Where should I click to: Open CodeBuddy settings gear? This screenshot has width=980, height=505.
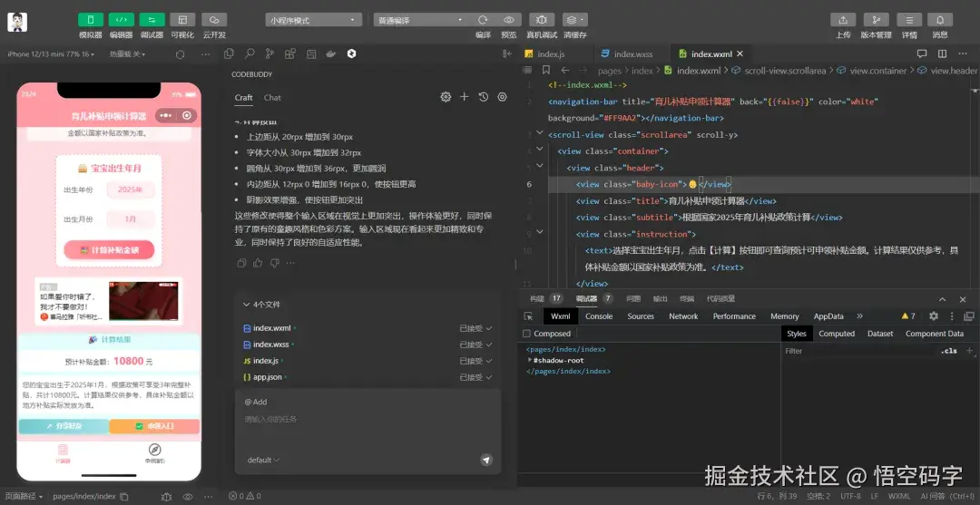pos(446,97)
